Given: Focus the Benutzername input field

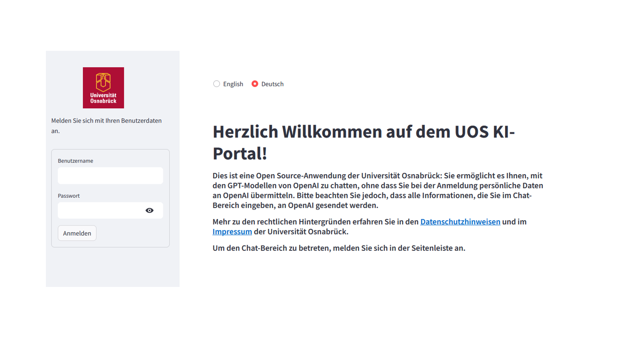Looking at the screenshot, I should [x=110, y=176].
